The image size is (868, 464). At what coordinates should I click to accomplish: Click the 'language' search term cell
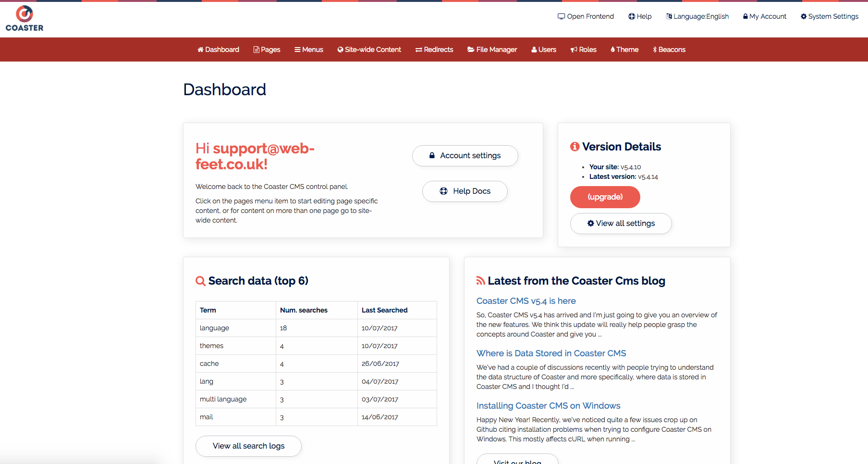point(236,328)
